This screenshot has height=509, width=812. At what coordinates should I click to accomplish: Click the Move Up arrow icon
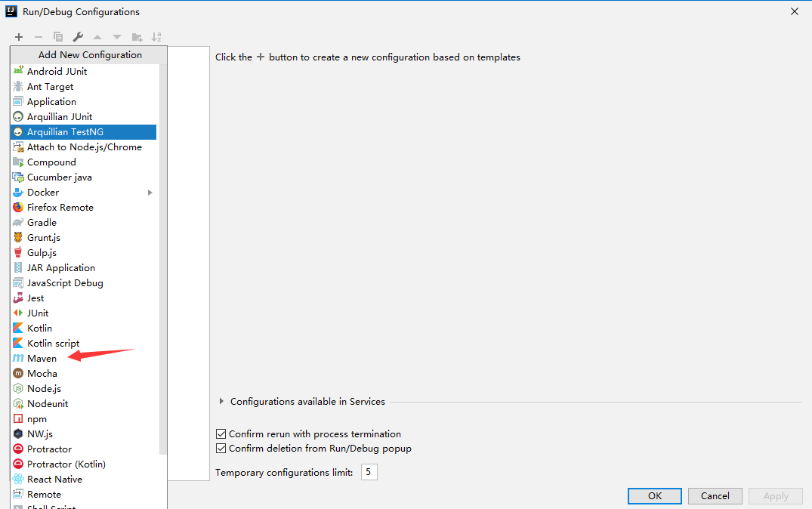click(x=97, y=37)
